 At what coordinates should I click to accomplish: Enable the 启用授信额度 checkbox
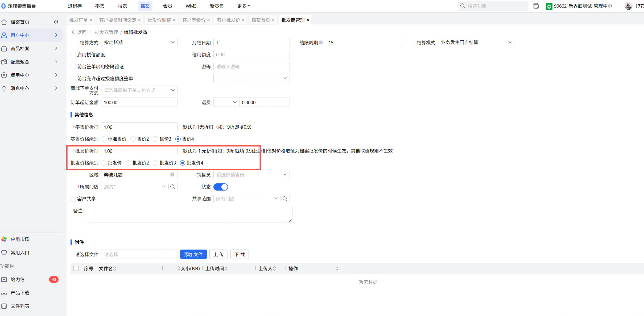coord(73,54)
